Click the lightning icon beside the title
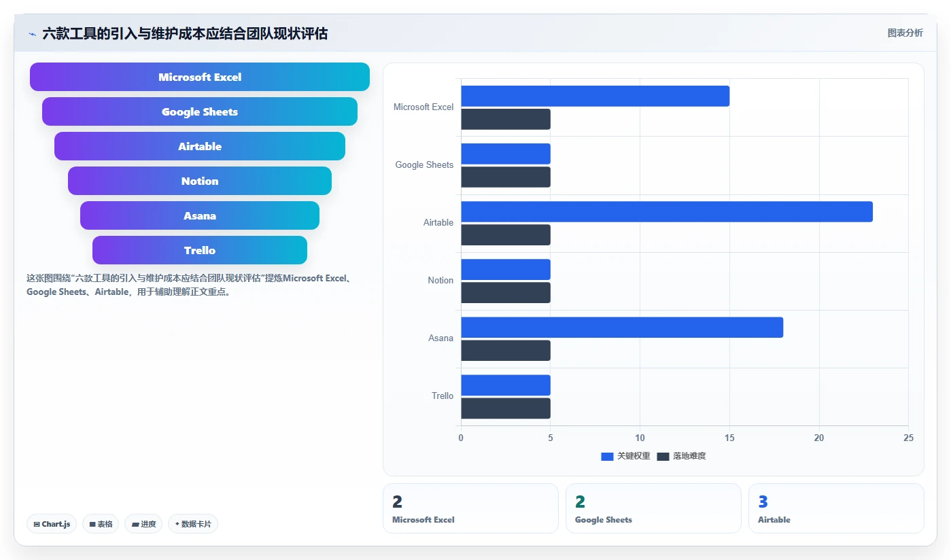Screen dimensions: 951x560 pyautogui.click(x=32, y=33)
